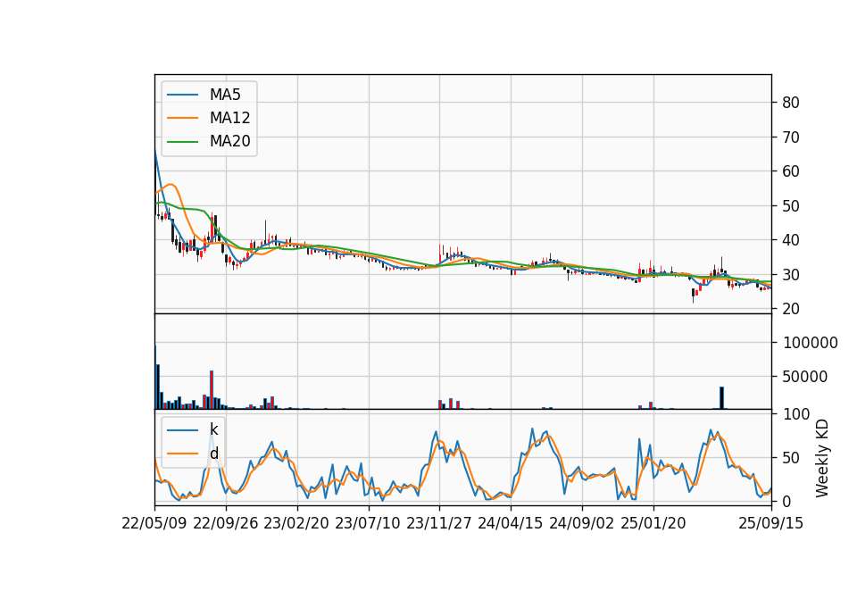Screen dimensions: 857x616
Task: Click the blue MA5 legend line sample
Action: (x=182, y=95)
